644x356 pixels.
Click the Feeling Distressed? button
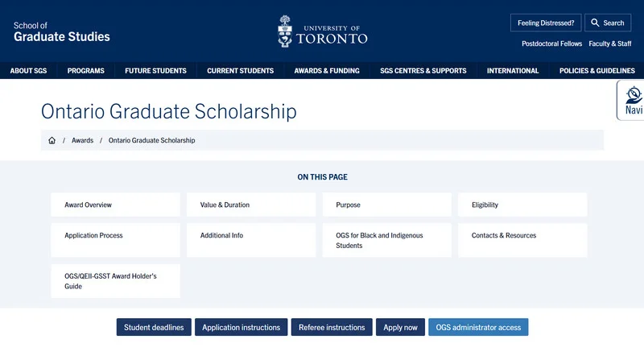(546, 23)
